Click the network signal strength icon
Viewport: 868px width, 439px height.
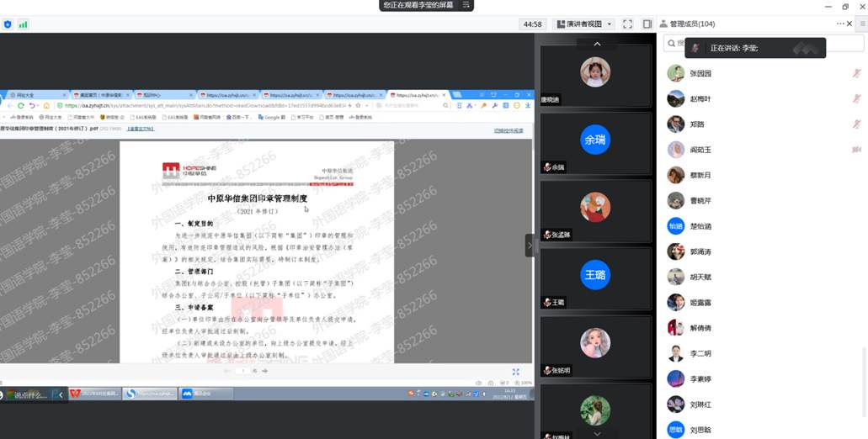(x=23, y=24)
